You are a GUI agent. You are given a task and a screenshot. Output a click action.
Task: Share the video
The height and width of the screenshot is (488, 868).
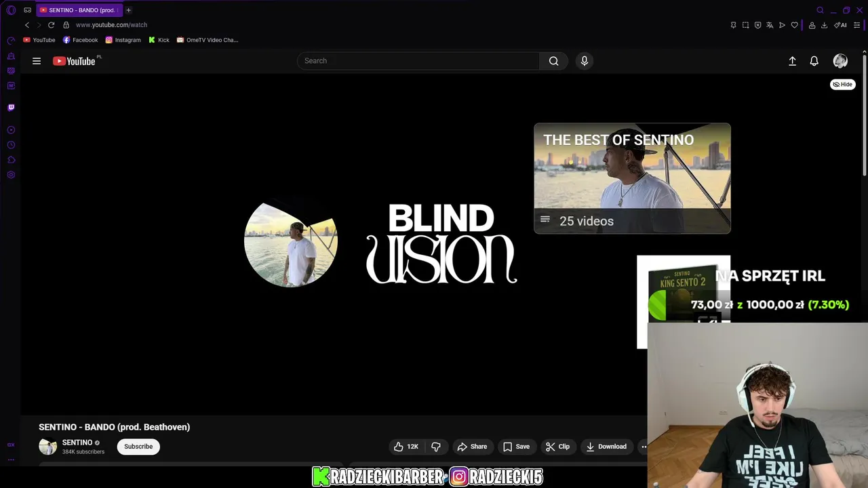click(472, 447)
